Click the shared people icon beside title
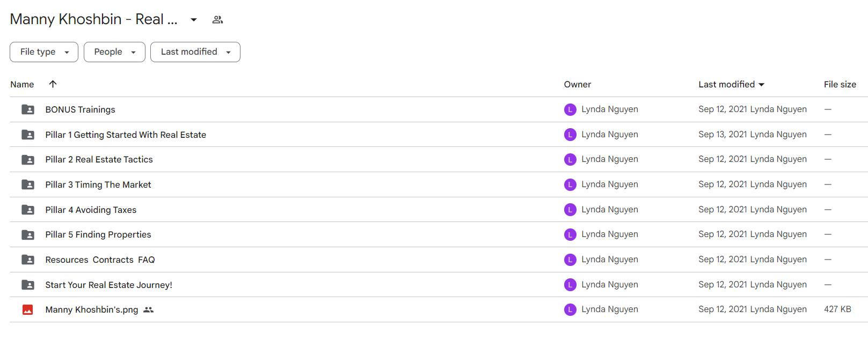Screen dimensions: 868x355 point(217,20)
